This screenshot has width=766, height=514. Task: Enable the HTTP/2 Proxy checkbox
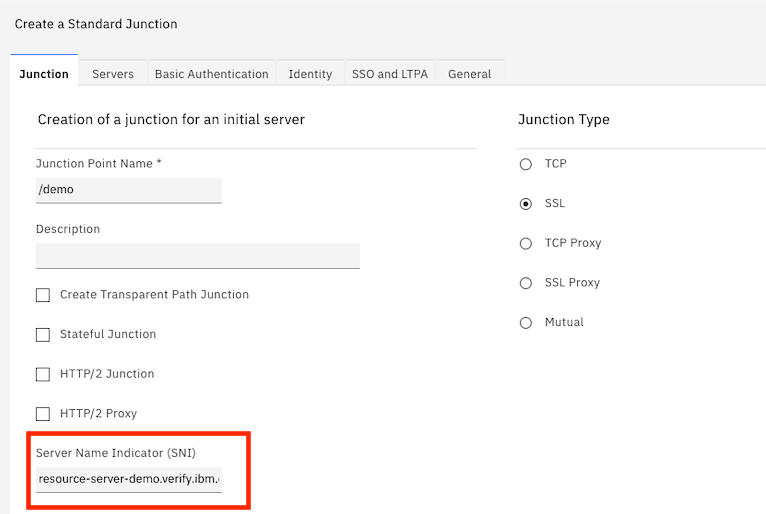coord(43,414)
